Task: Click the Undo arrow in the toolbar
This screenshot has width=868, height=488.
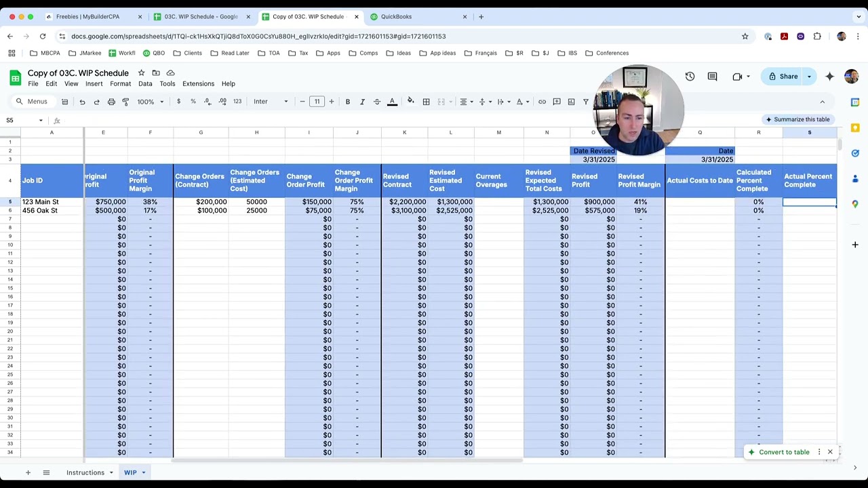Action: [x=82, y=102]
